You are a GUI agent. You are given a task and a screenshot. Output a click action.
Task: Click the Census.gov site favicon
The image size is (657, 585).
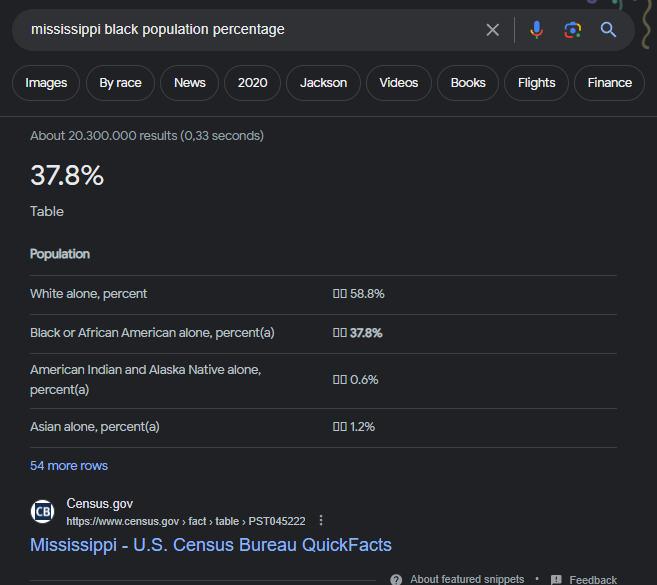43,512
